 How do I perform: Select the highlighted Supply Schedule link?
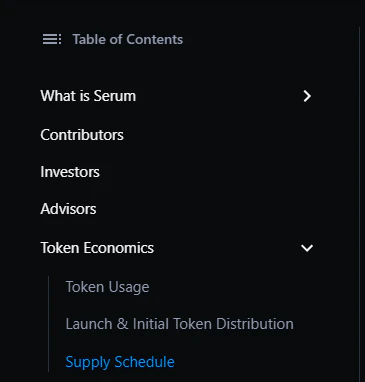[120, 362]
